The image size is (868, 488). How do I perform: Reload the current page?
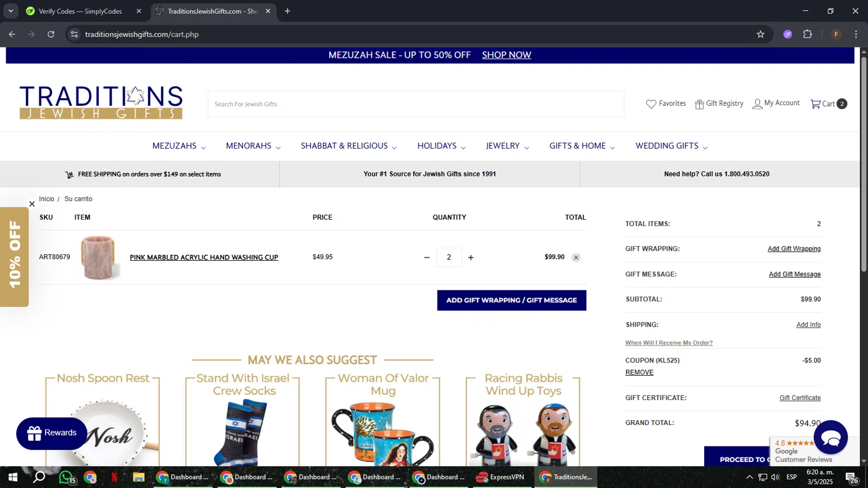pos(51,34)
